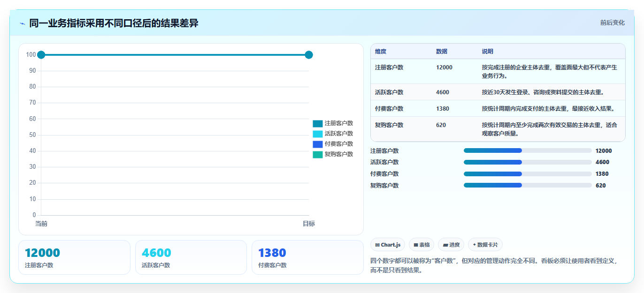Click the 进度 tag chip
644x293 pixels.
click(x=451, y=245)
